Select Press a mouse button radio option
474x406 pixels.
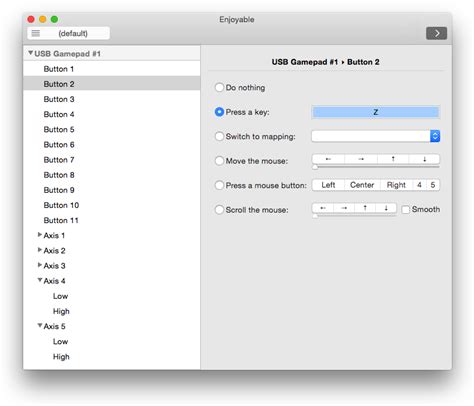pyautogui.click(x=219, y=185)
